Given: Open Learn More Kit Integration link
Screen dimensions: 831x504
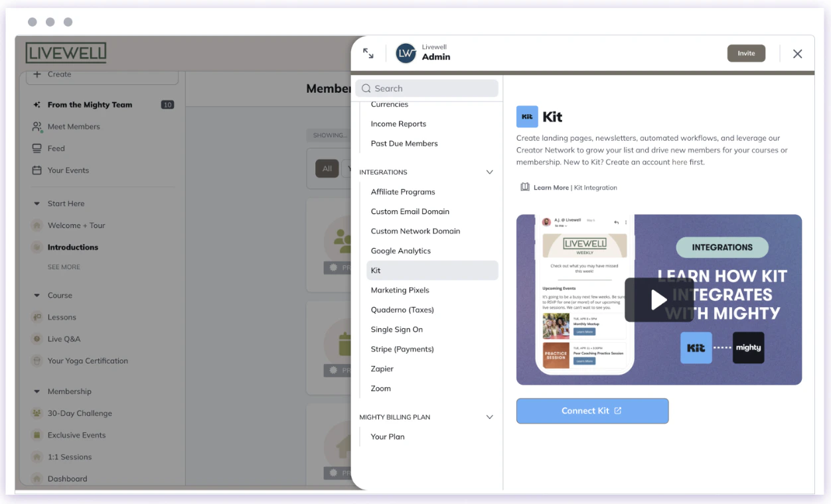Looking at the screenshot, I should [575, 188].
